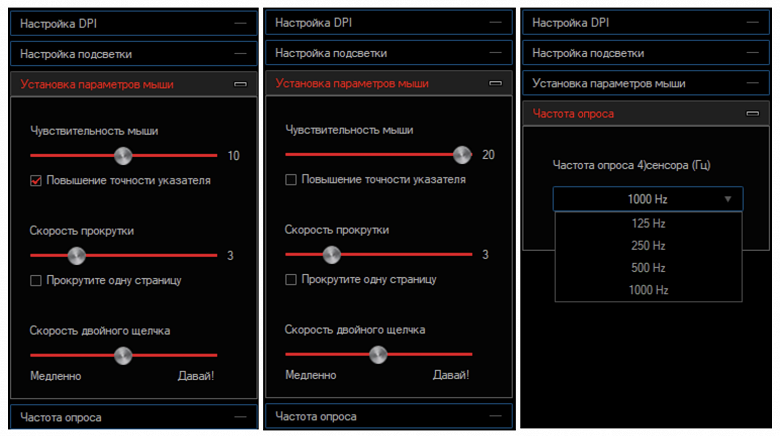Expand Частота опроса section in left panel
The image size is (780, 436).
133,417
